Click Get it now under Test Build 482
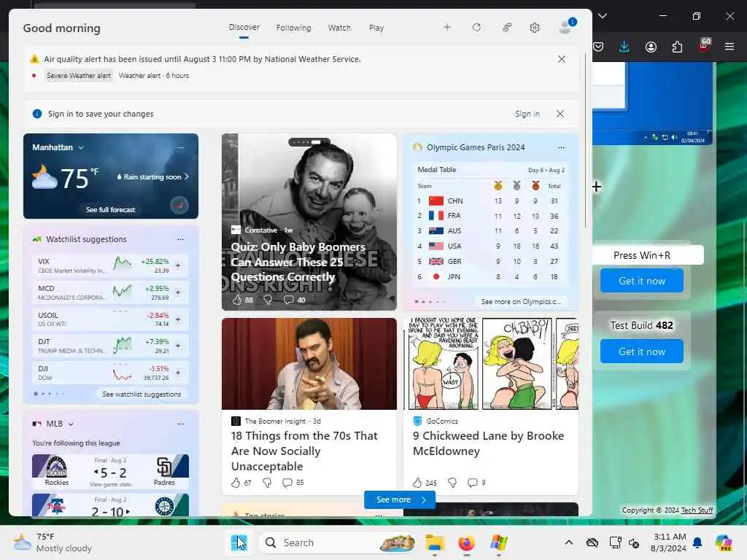Viewport: 747px width, 560px height. (642, 351)
